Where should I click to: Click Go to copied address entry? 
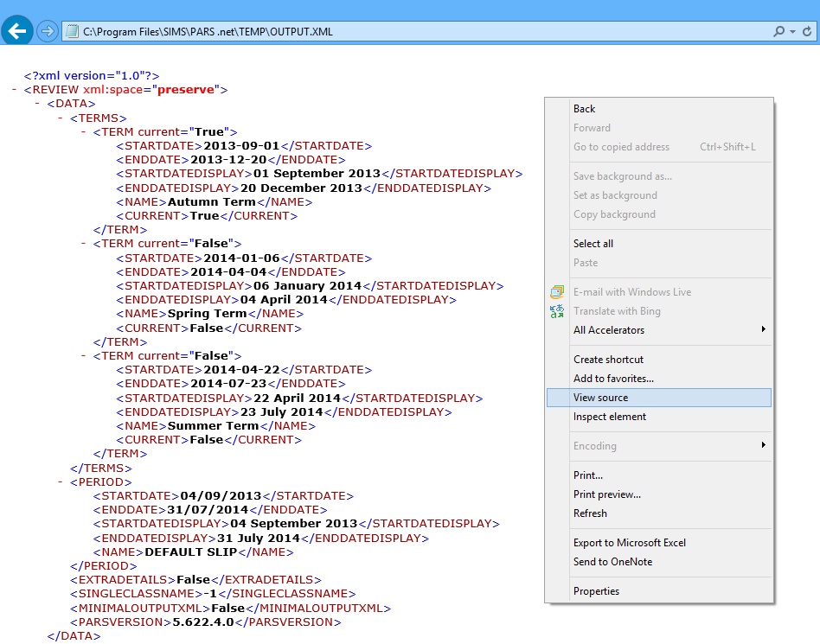point(658,147)
